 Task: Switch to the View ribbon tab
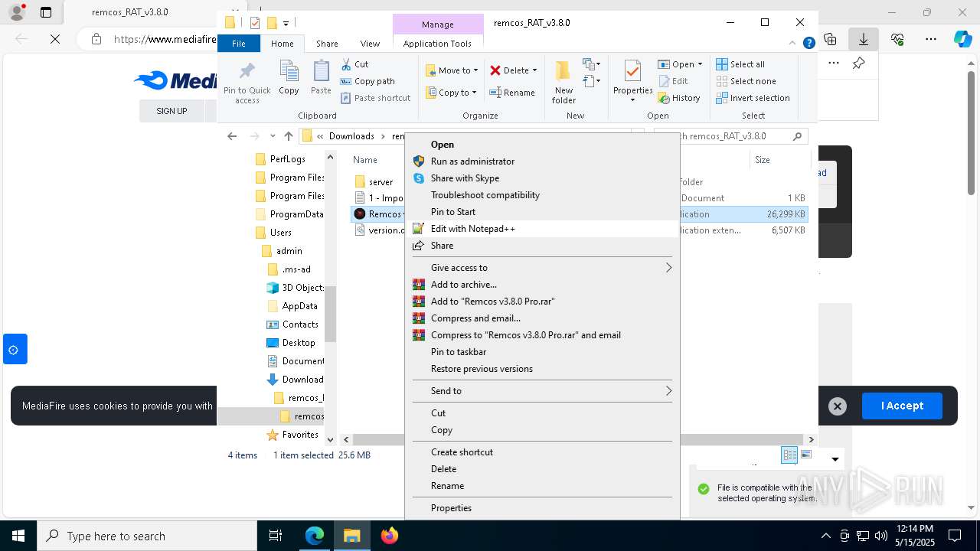370,44
